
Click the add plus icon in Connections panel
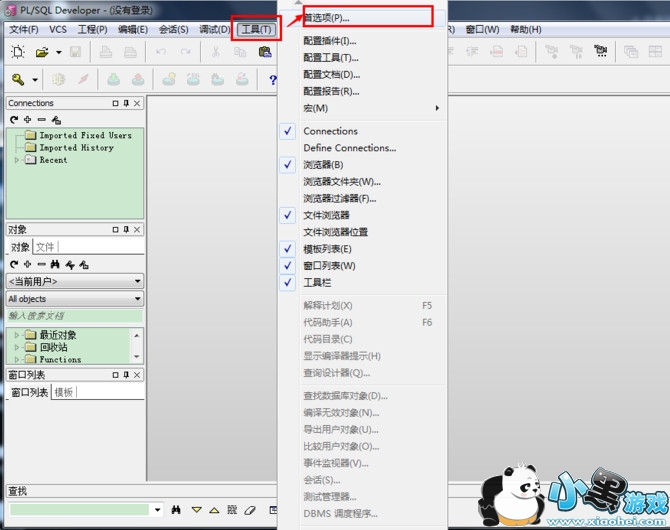point(28,120)
